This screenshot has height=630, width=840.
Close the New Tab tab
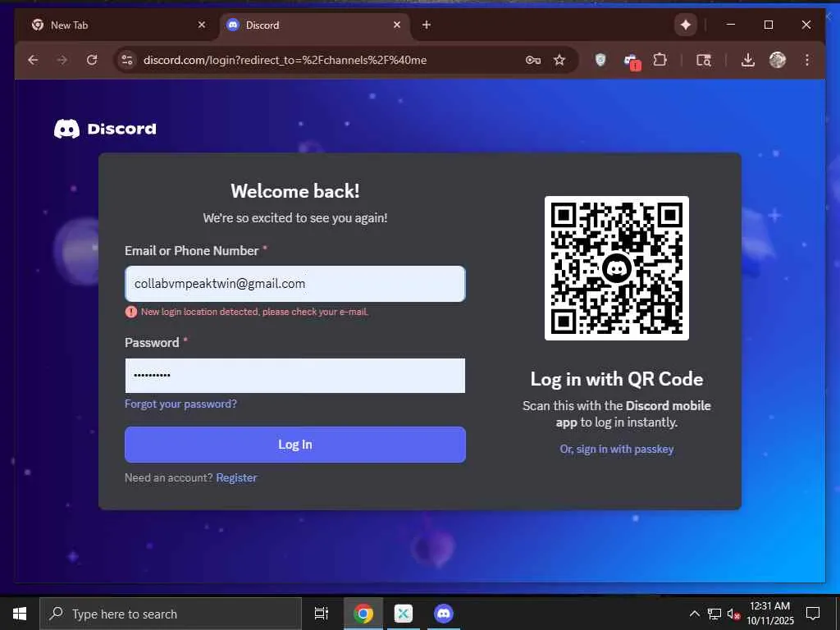[202, 25]
